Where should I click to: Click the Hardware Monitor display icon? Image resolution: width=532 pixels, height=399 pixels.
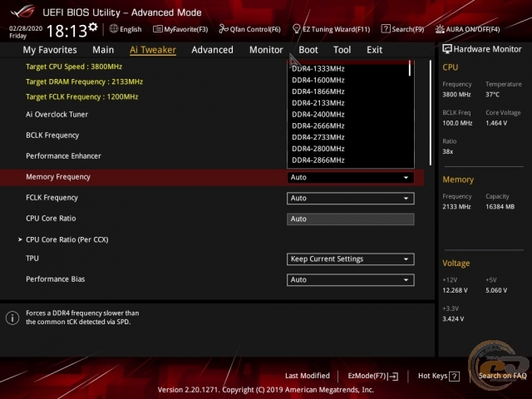coord(447,49)
